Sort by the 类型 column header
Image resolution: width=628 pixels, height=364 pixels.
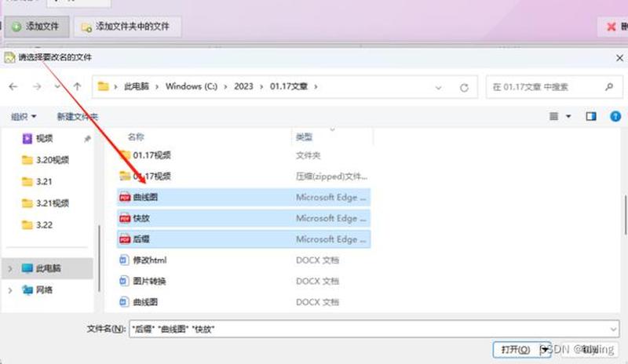point(304,137)
